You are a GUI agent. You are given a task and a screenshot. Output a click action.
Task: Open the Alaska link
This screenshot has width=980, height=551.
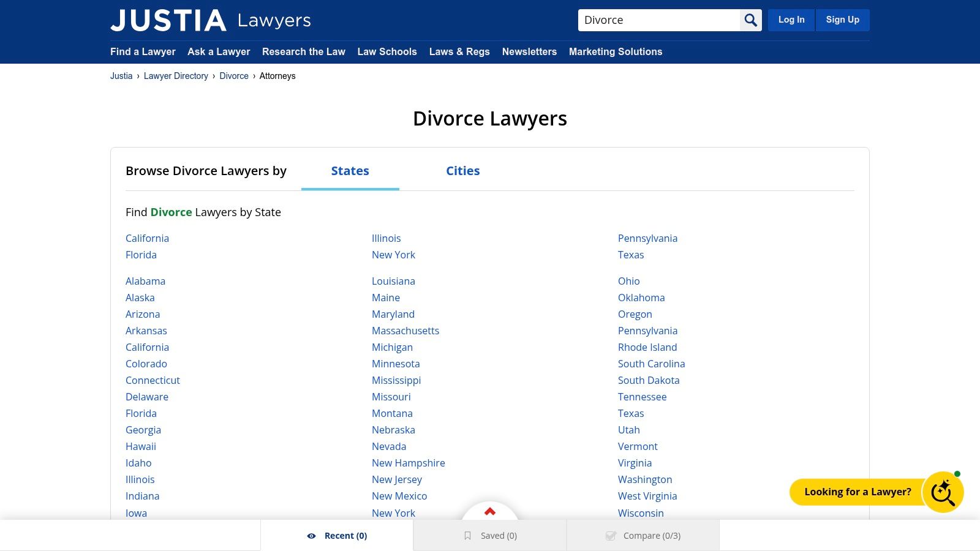point(140,298)
